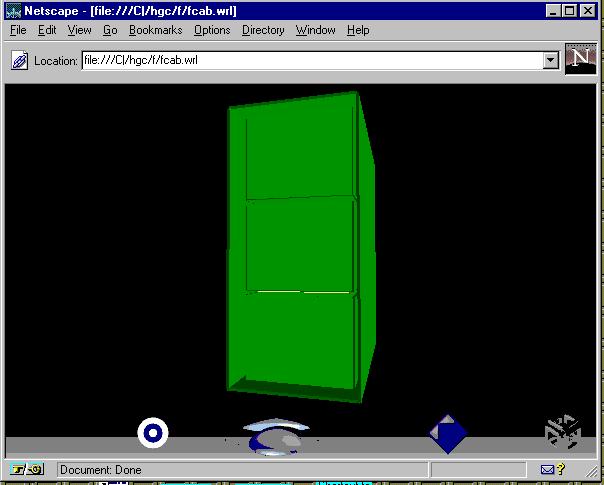Click the 'Document: Done' status text
This screenshot has height=485, width=604.
coord(101,470)
